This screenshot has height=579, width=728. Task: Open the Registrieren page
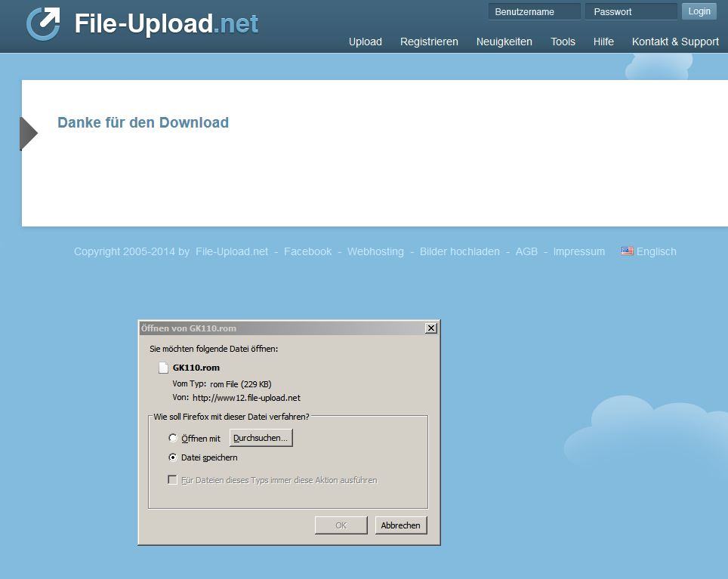click(429, 42)
